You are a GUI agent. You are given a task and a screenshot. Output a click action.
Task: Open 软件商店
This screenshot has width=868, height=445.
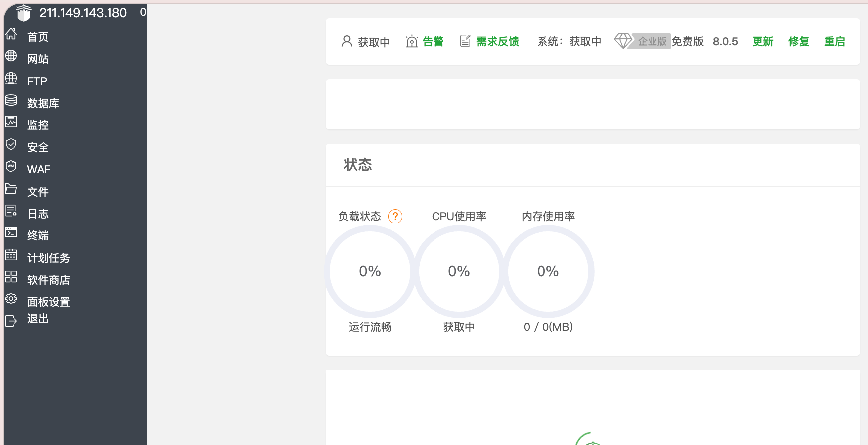click(x=49, y=280)
